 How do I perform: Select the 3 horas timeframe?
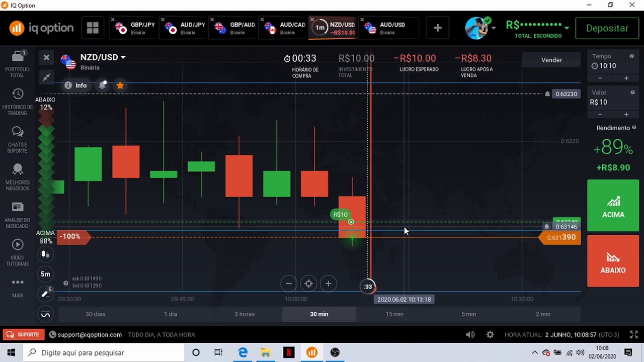[245, 314]
